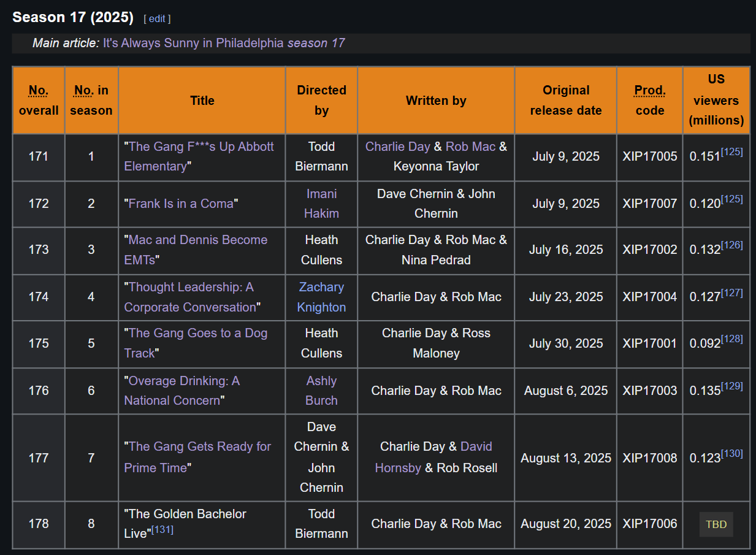The image size is (756, 555).
Task: Click the Todd Biermann director cell for episode 171
Action: pos(322,156)
